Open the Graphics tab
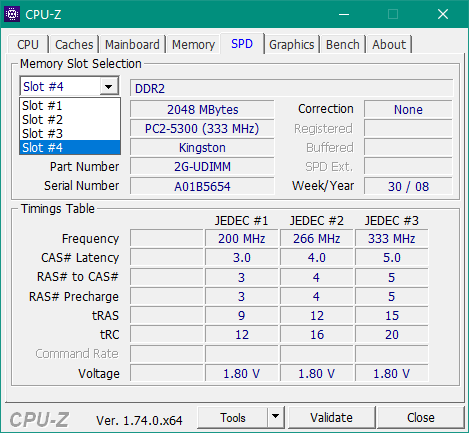 (x=292, y=44)
